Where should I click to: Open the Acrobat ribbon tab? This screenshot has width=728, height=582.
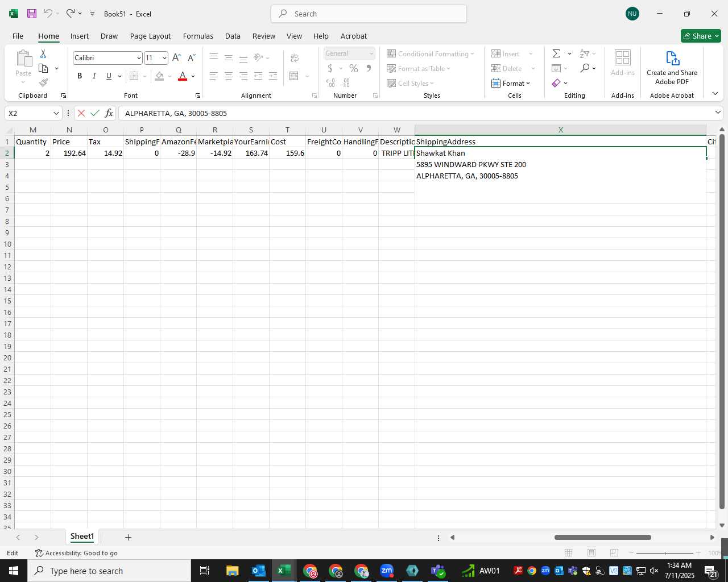354,36
